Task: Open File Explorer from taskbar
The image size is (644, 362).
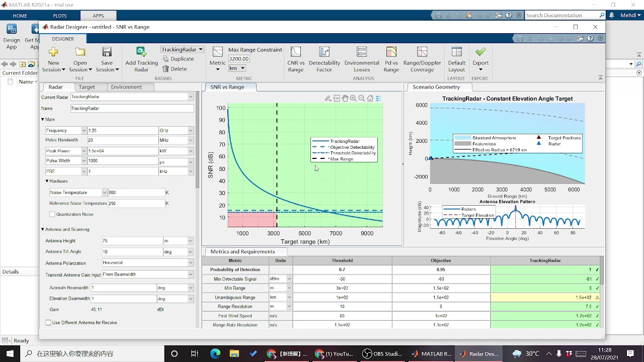Action: (x=234, y=353)
